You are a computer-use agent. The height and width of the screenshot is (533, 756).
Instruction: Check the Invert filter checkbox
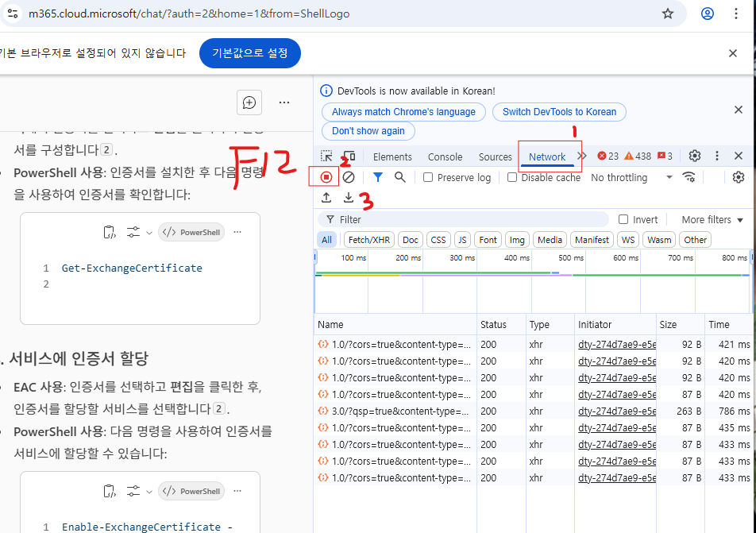point(623,219)
